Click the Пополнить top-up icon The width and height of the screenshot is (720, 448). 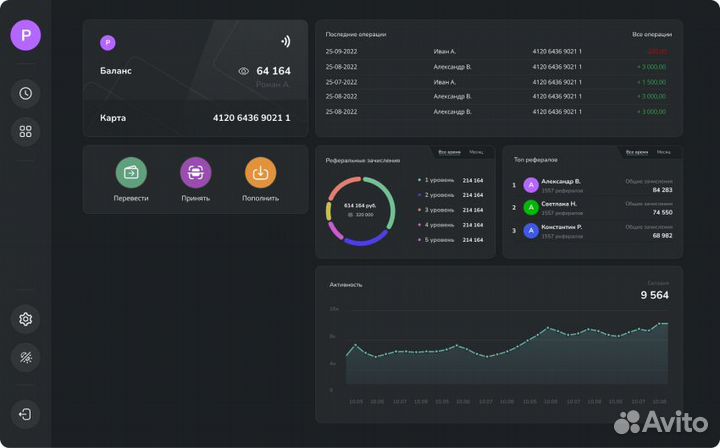[260, 173]
